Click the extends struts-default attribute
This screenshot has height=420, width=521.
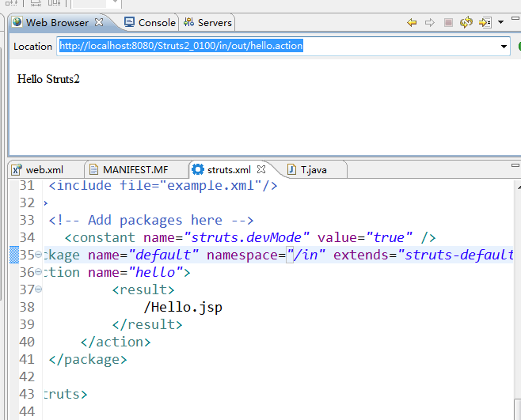(424, 255)
